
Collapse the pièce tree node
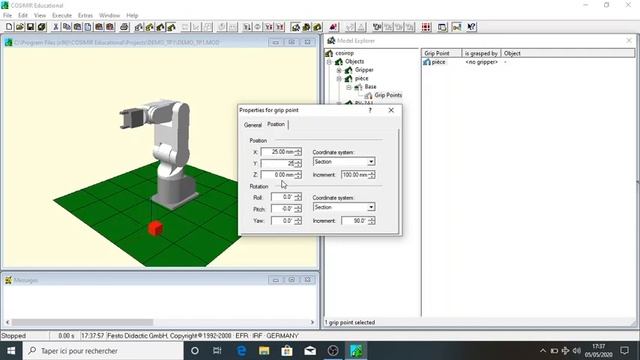[339, 78]
